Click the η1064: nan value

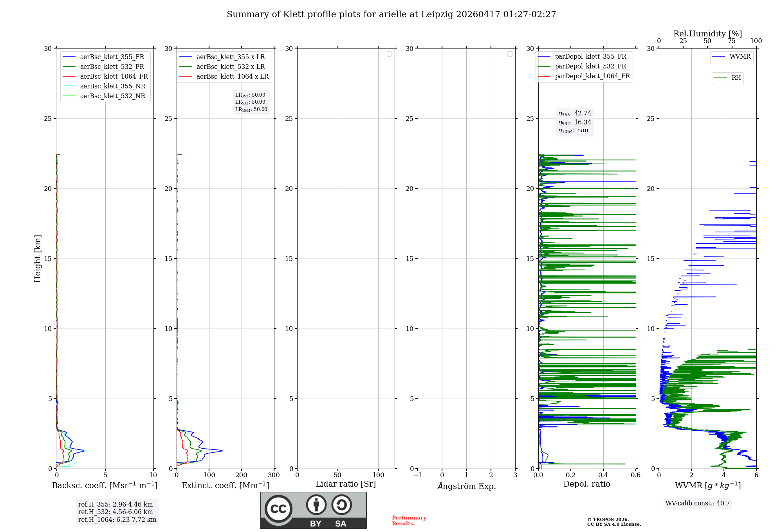[573, 130]
